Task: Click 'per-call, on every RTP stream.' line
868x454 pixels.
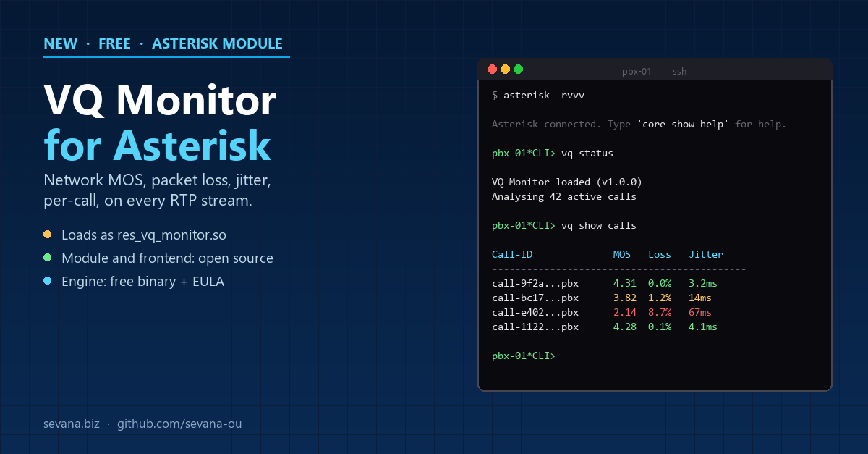Action: [148, 201]
